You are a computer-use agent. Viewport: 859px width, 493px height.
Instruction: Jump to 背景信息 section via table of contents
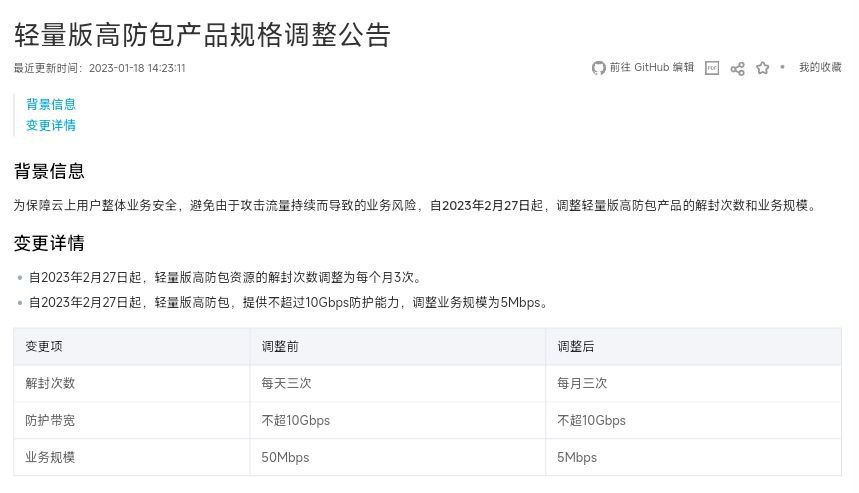(51, 104)
